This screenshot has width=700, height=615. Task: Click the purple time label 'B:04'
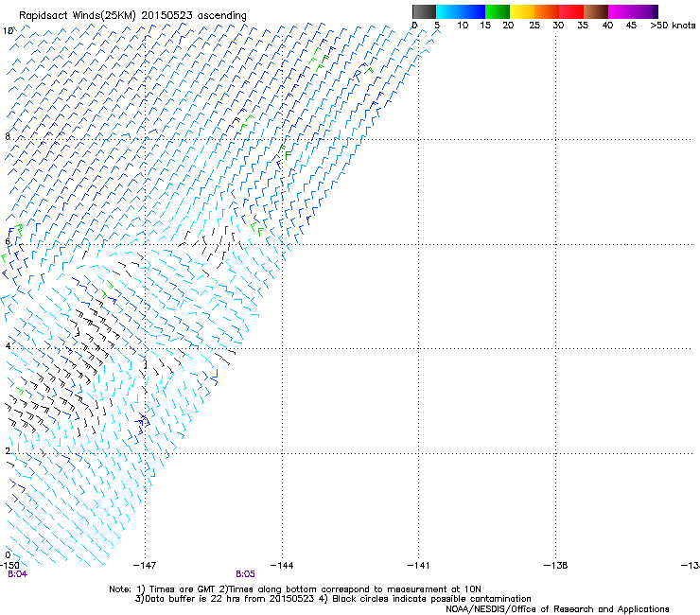tap(17, 574)
